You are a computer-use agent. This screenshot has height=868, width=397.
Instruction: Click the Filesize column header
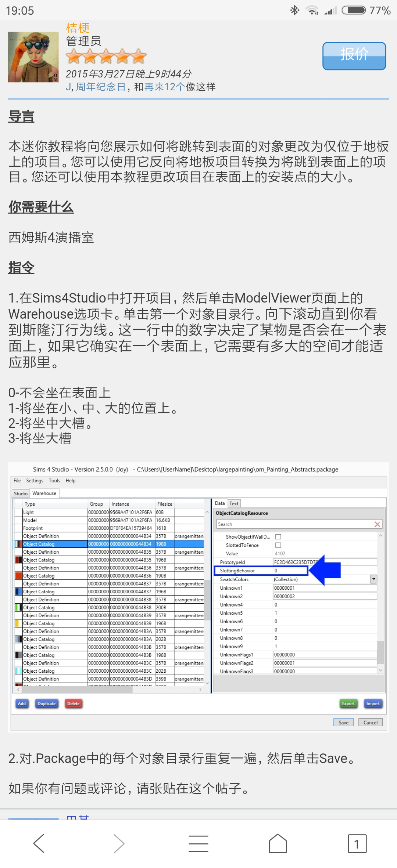click(164, 504)
